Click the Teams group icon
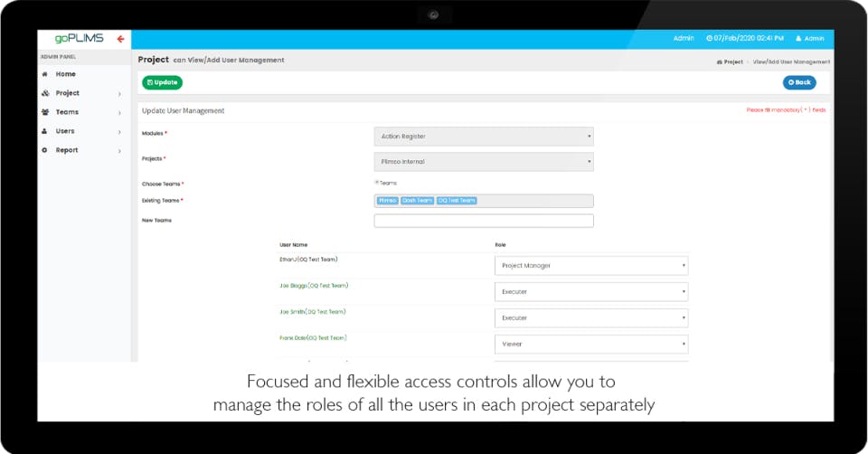The width and height of the screenshot is (868, 454). [45, 112]
